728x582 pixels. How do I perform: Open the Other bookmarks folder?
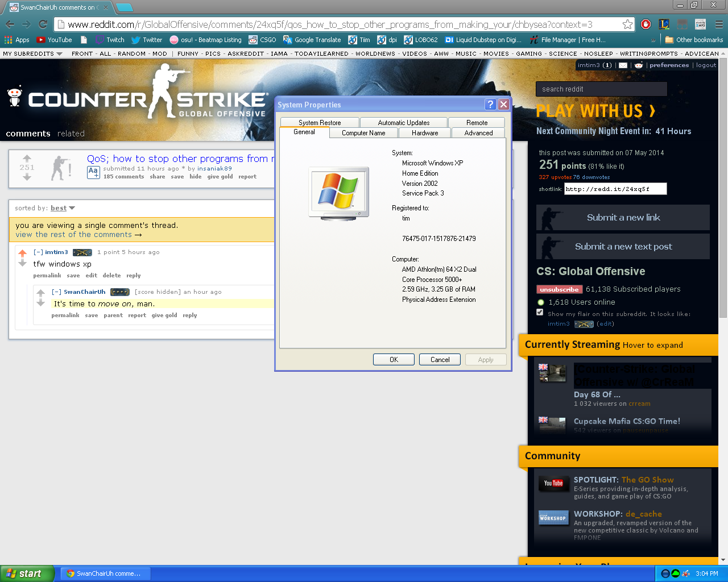(694, 40)
